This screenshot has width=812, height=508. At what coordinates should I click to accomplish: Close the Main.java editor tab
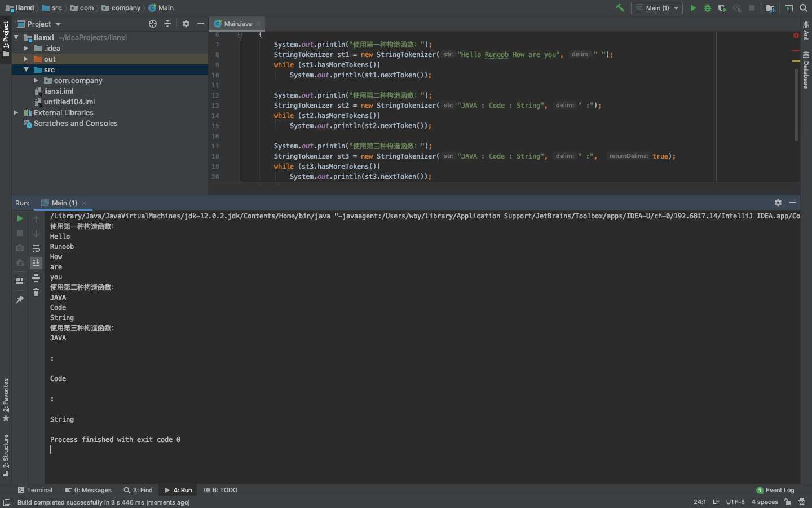click(x=258, y=24)
